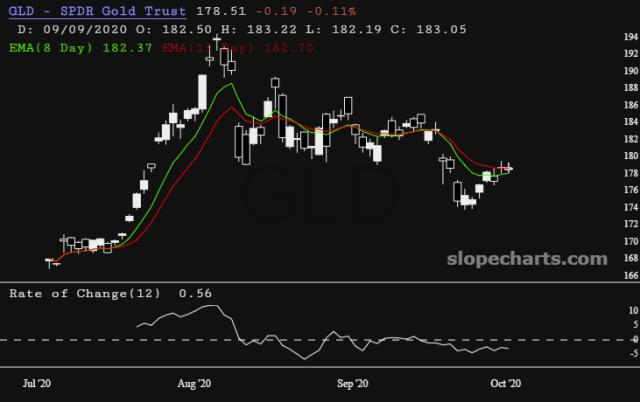
Task: Select the price change -0.19
Action: click(276, 11)
